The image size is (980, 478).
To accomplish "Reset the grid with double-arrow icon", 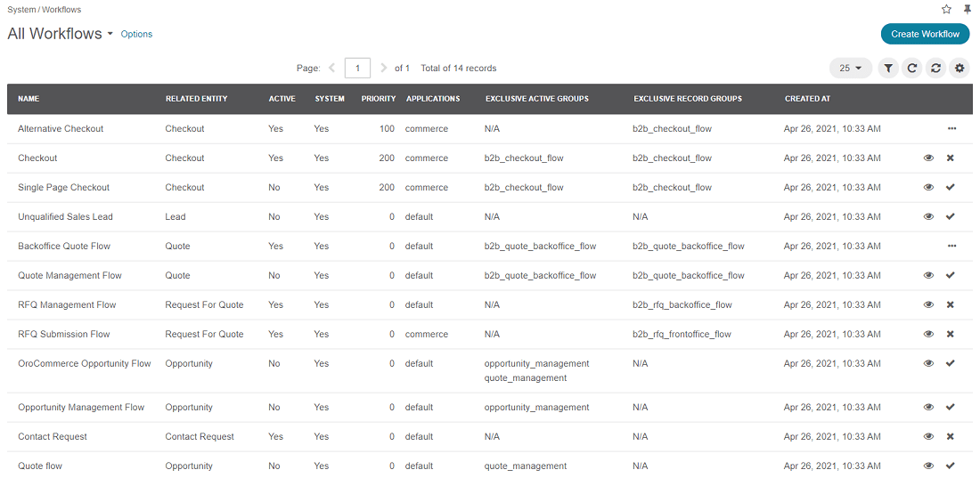I will (935, 69).
